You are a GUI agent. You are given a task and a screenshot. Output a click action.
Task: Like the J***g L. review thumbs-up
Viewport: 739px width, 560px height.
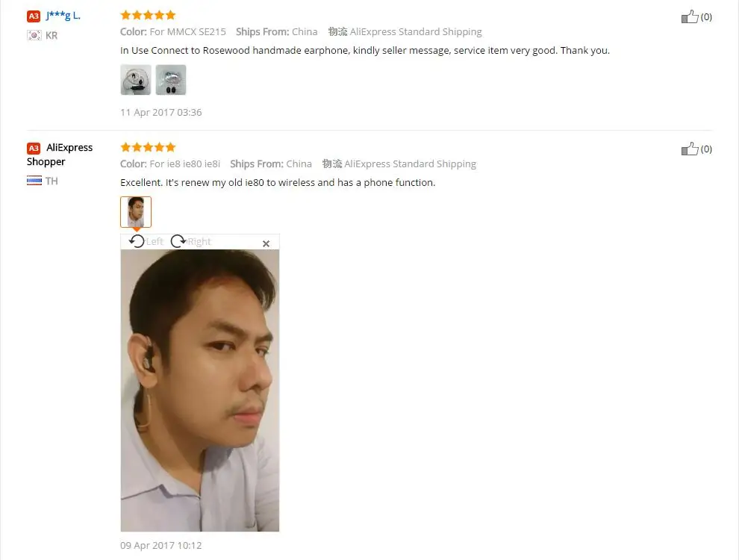pyautogui.click(x=690, y=17)
